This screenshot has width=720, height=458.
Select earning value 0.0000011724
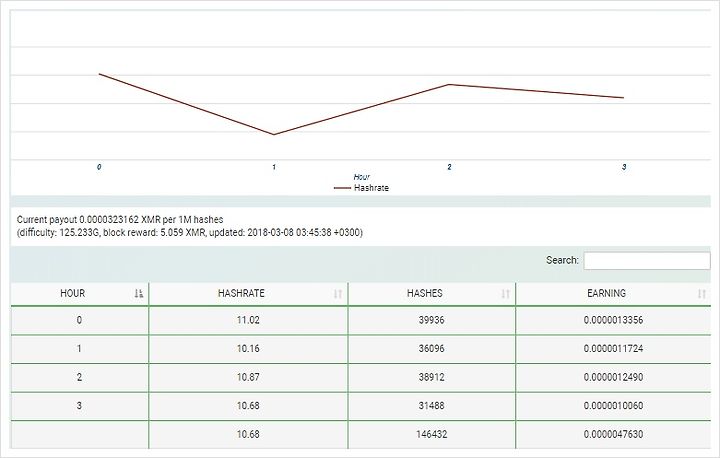point(613,349)
